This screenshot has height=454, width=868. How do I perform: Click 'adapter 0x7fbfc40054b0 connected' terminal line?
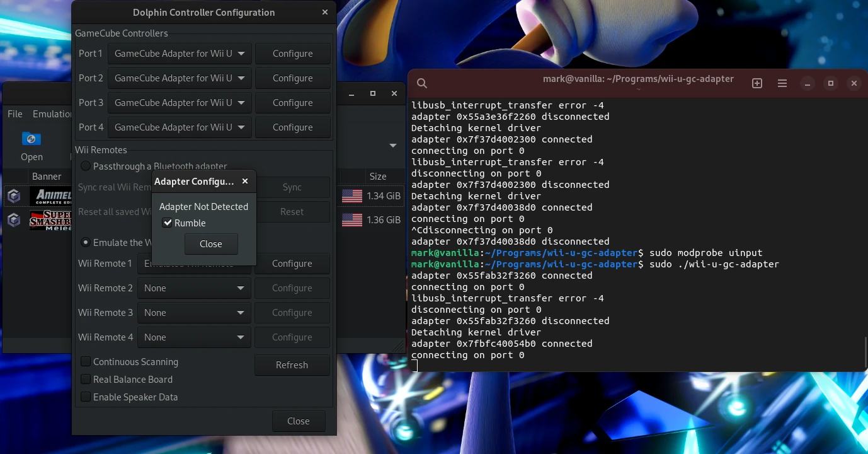tap(501, 344)
